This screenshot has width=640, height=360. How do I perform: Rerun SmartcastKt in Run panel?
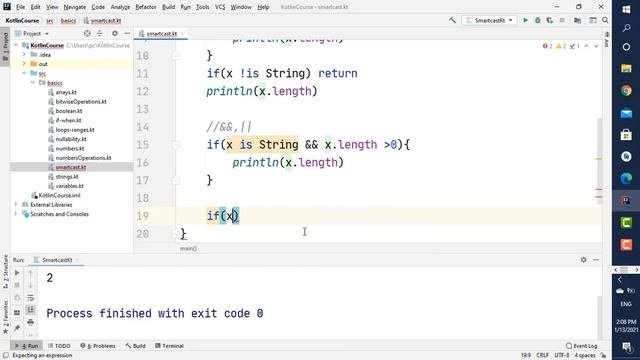tap(17, 273)
